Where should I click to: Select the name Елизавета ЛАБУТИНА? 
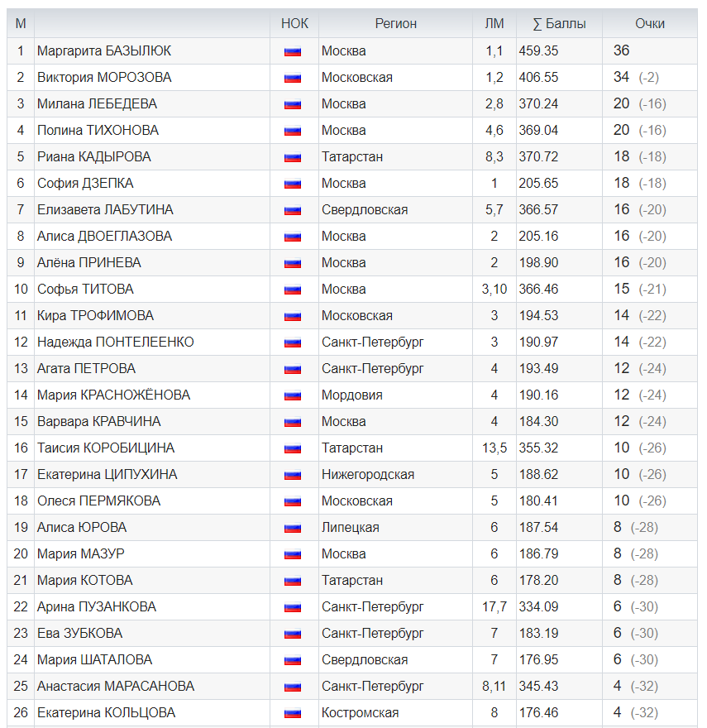[x=105, y=209]
